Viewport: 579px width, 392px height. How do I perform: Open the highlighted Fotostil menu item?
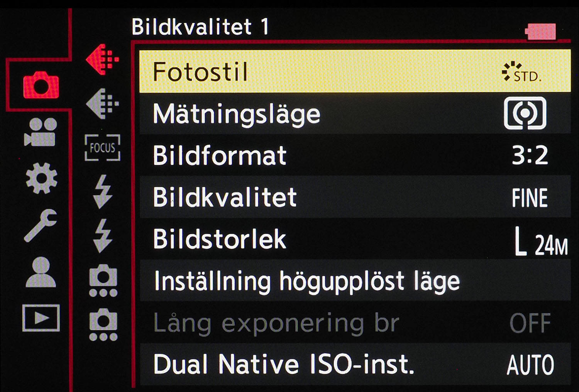click(354, 71)
